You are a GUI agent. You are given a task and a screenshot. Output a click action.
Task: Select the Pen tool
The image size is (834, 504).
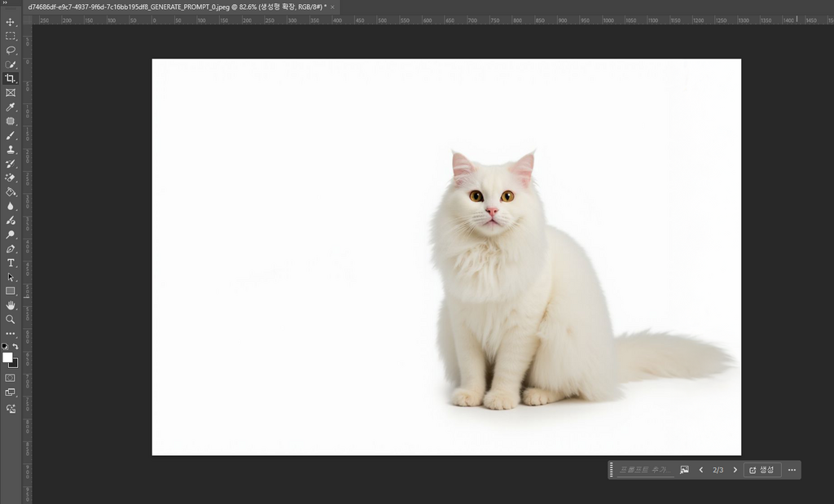pos(10,249)
